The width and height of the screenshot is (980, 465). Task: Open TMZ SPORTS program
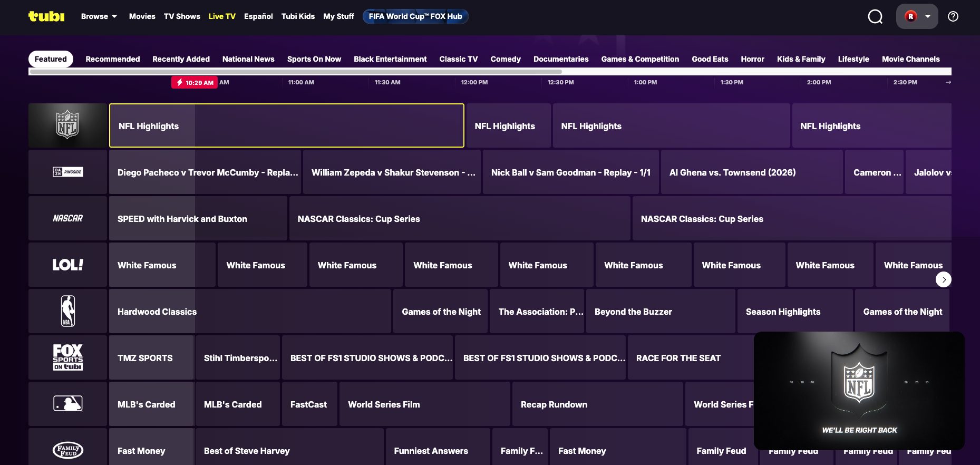[x=151, y=357]
